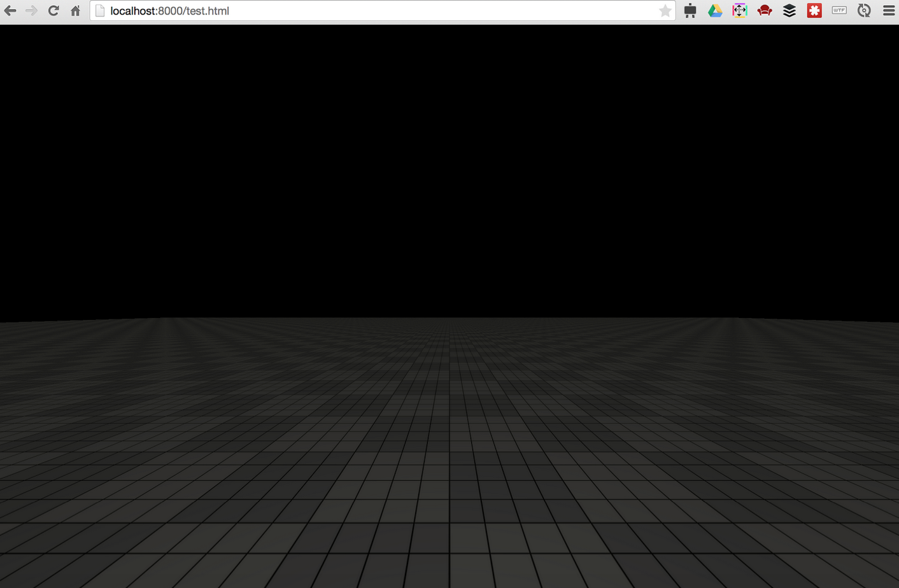
Task: Go back to the previous page
Action: click(x=10, y=10)
